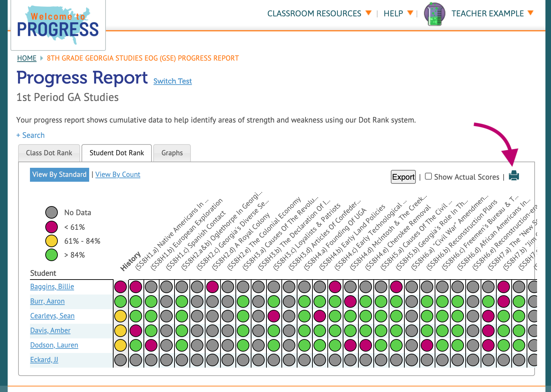Expand the Classroom Resources dropdown arrow
This screenshot has height=392, width=551.
coord(368,13)
